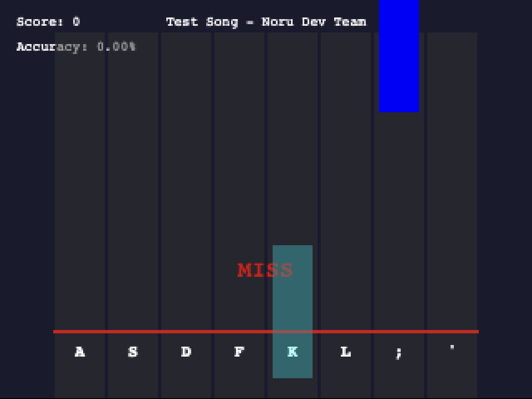This screenshot has width=532, height=399.
Task: Click the apostrophe key label
Action: tap(452, 347)
